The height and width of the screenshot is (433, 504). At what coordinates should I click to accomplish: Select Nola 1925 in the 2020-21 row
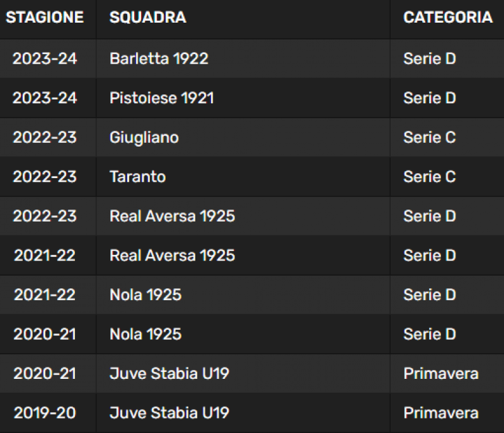(x=146, y=334)
